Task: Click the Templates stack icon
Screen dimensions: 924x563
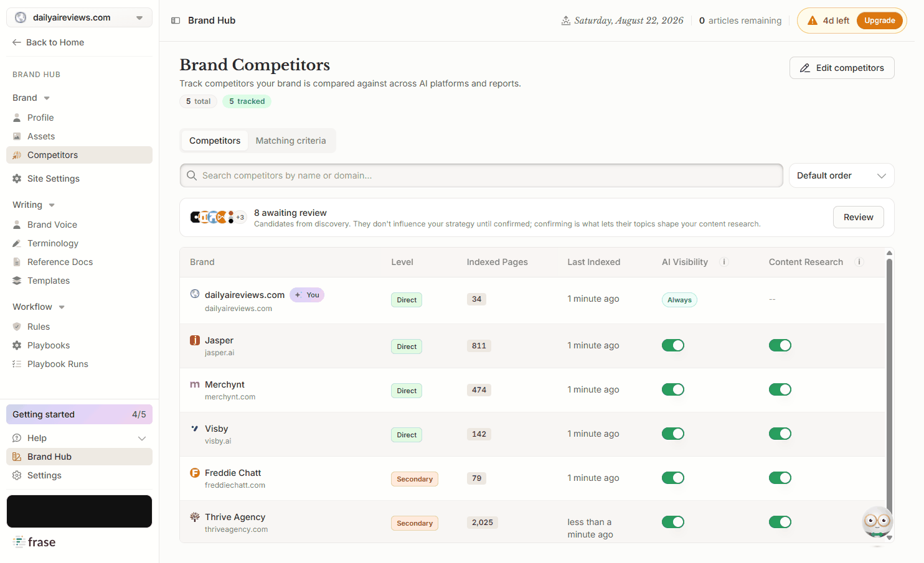Action: click(x=17, y=281)
